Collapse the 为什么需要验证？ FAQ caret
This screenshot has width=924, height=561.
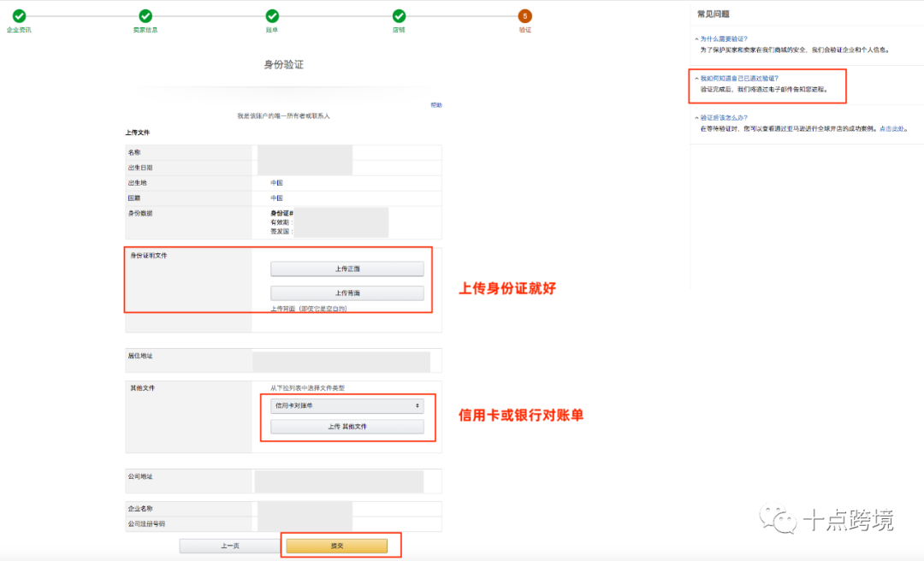(696, 38)
